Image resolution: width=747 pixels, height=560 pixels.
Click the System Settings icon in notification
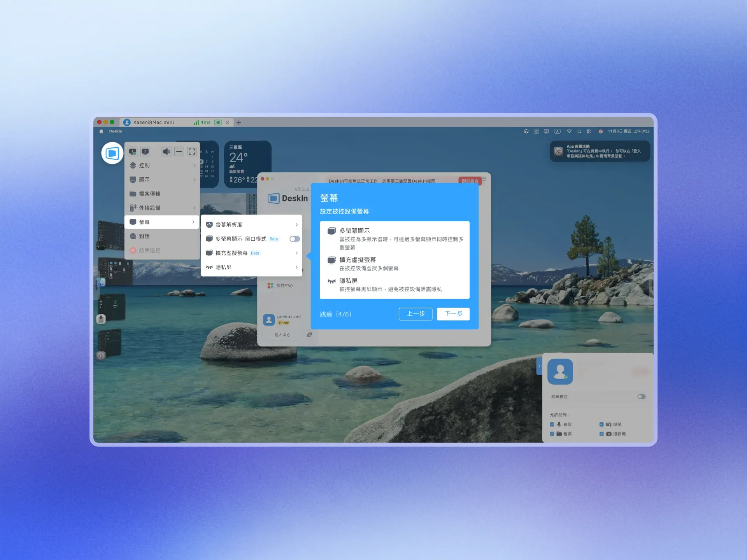click(558, 151)
